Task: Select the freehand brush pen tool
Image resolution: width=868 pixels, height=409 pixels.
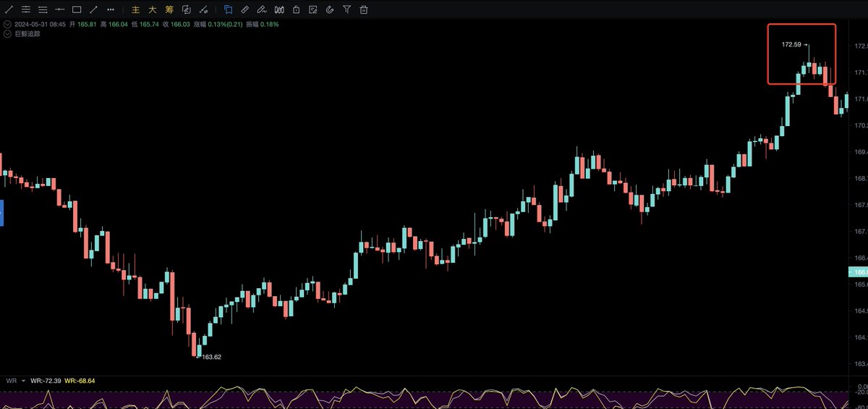Action: pos(261,10)
